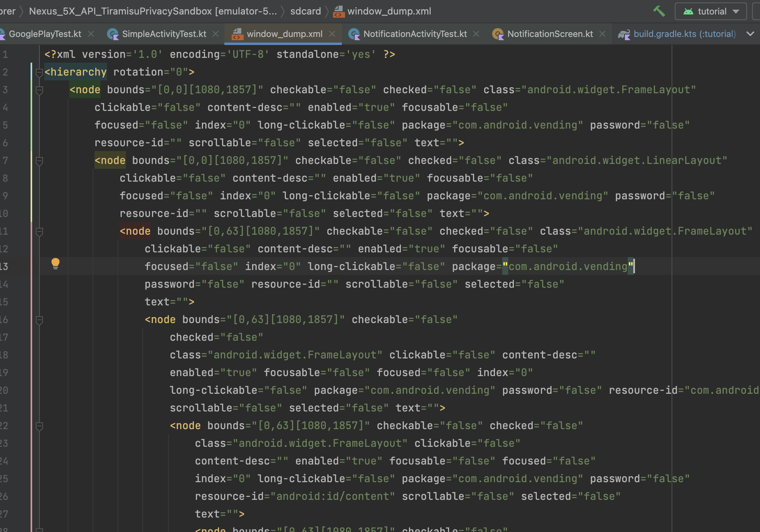Screen dimensions: 760x532
Task: Click the yellow intention lightbulb on line 13
Action: (x=55, y=264)
